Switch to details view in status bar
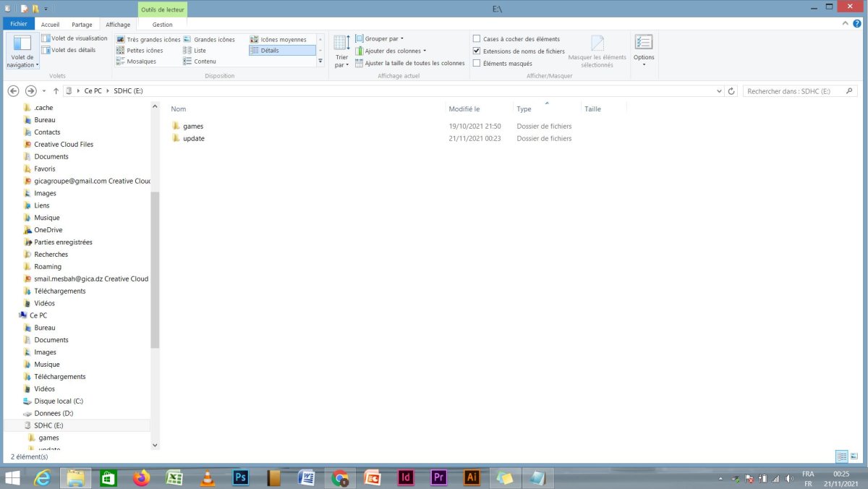This screenshot has height=489, width=868. coord(842,456)
